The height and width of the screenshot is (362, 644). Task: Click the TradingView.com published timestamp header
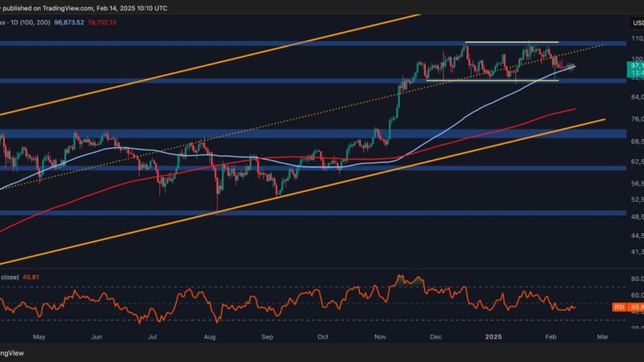point(84,8)
